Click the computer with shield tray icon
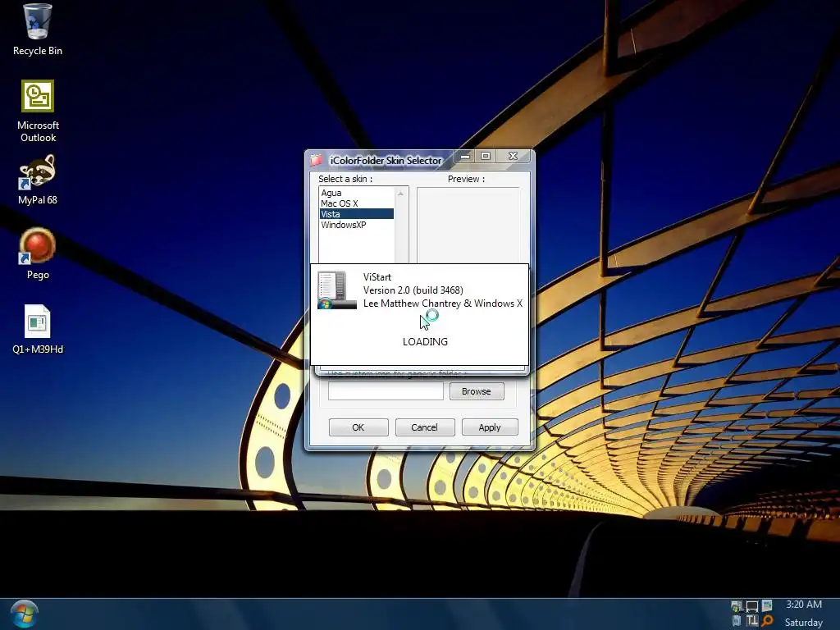840x630 pixels. (x=737, y=606)
